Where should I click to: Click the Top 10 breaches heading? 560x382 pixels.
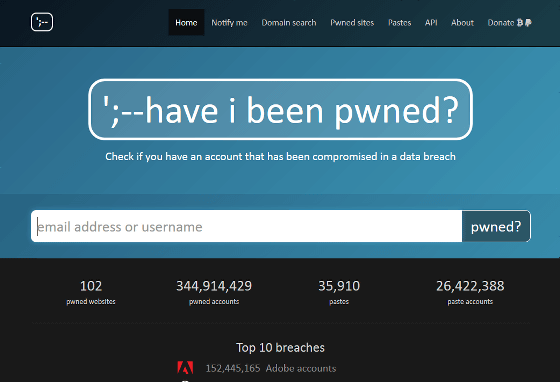pyautogui.click(x=280, y=347)
